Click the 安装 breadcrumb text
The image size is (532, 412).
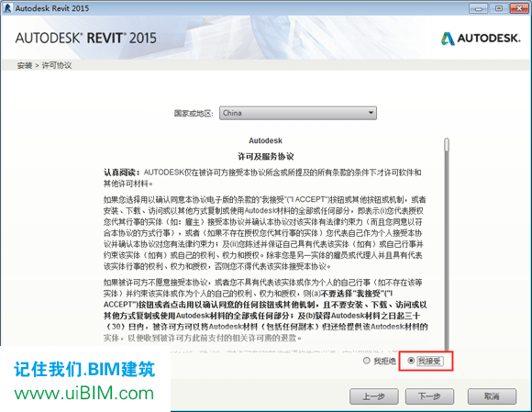click(x=25, y=65)
